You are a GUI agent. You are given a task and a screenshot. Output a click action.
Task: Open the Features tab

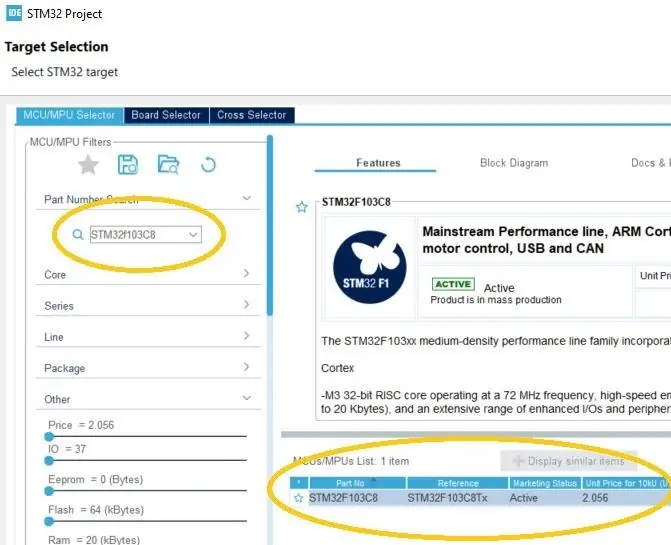(x=378, y=163)
